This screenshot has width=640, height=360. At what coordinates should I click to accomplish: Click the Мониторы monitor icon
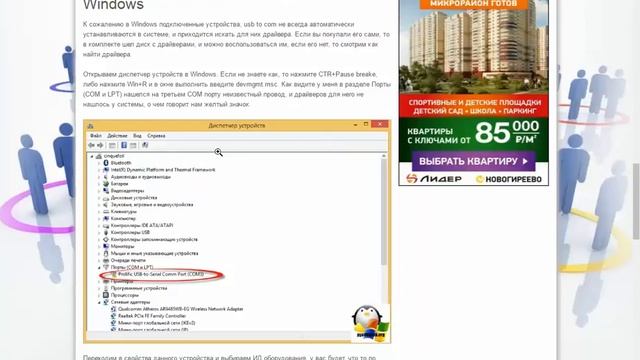106,246
